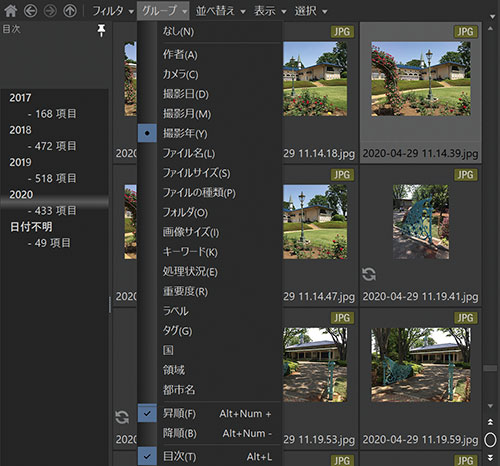This screenshot has height=466, width=500.
Task: Jump to bottom with double down arrow
Action: tap(490, 457)
